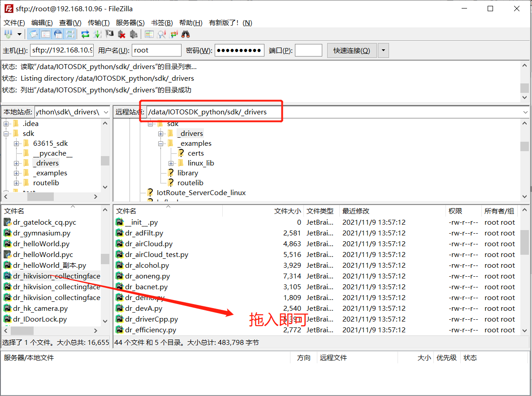Click the 文件大小 column header

287,211
